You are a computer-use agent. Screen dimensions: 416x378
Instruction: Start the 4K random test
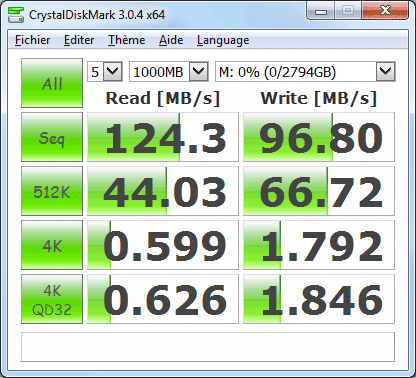tap(52, 245)
